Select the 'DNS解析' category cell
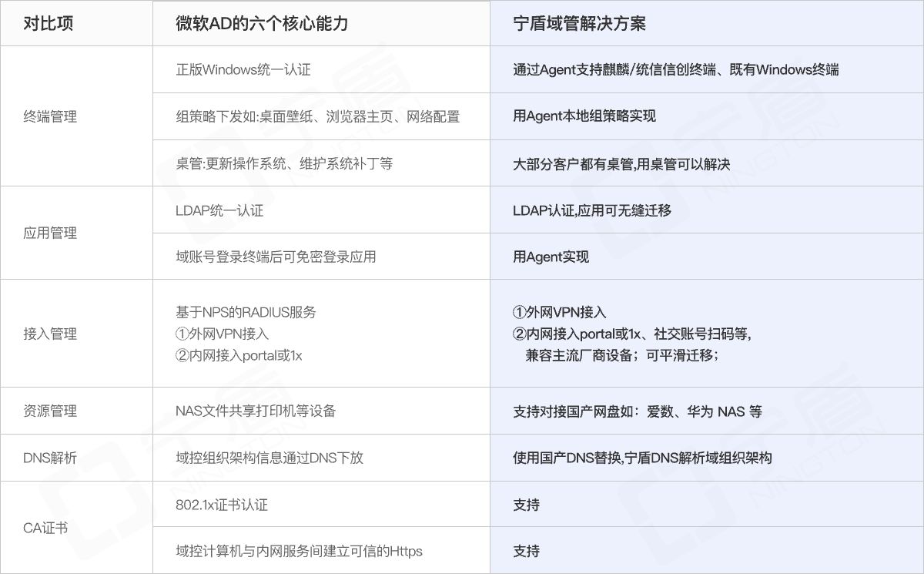This screenshot has height=574, width=924. [x=76, y=458]
